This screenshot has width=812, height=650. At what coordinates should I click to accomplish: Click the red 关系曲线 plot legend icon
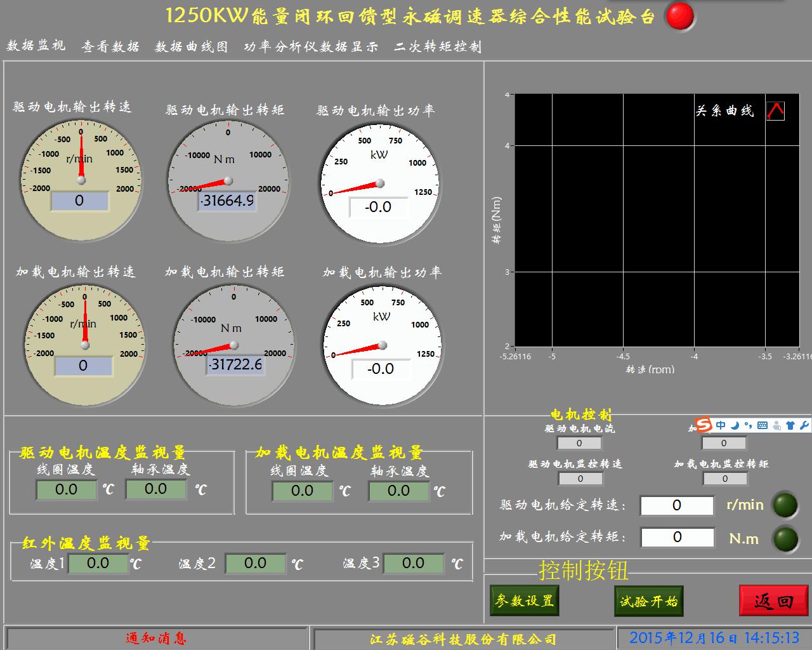tap(775, 111)
